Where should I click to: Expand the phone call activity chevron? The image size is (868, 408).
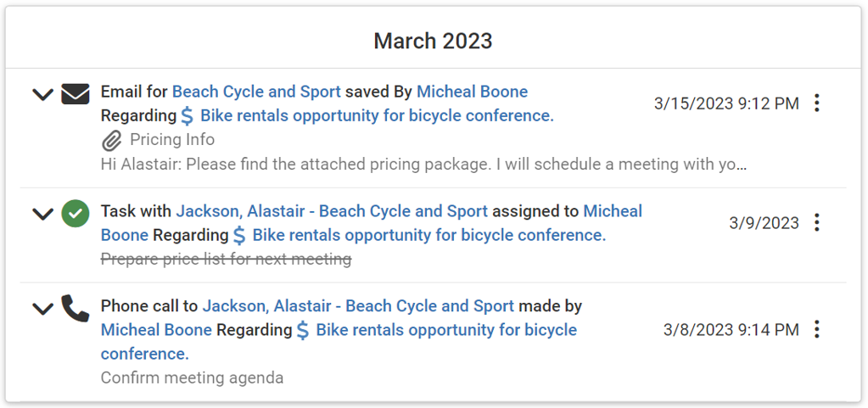[42, 309]
